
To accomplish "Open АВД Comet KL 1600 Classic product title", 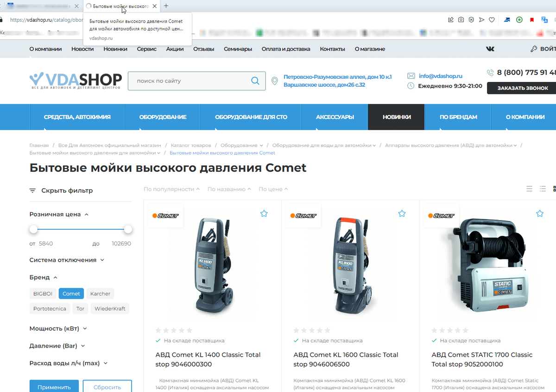I will coord(346,360).
